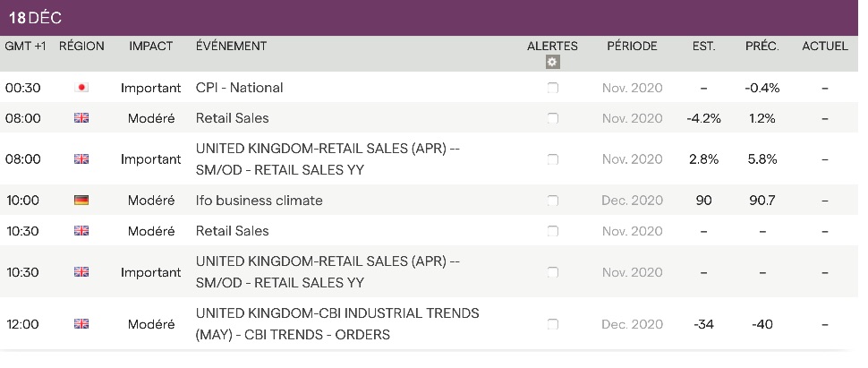
Task: Click the UK flag in the 10:30 Modéré row
Action: click(x=81, y=231)
